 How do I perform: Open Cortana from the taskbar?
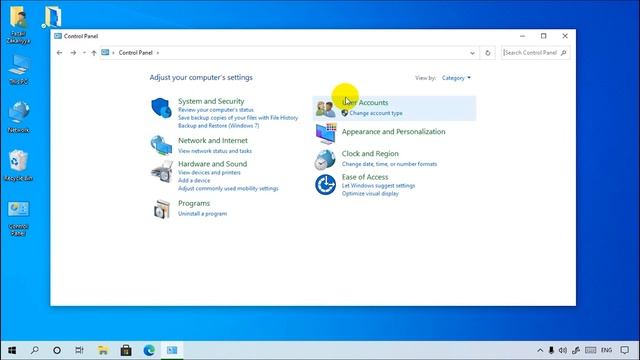click(57, 350)
